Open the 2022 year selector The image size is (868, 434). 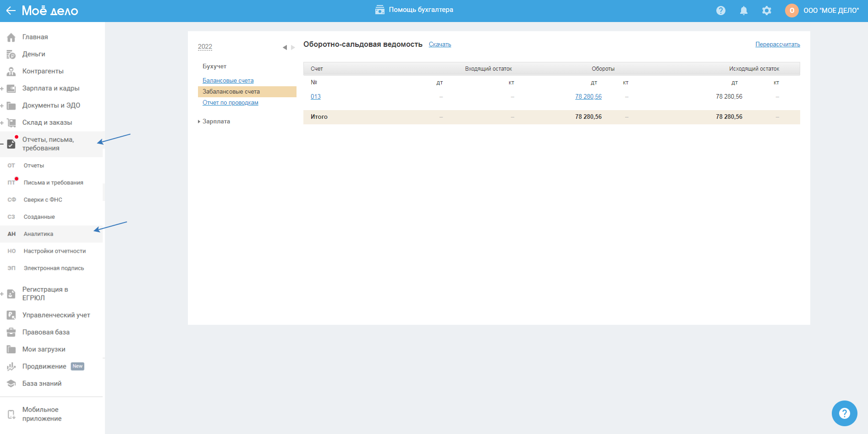(205, 47)
